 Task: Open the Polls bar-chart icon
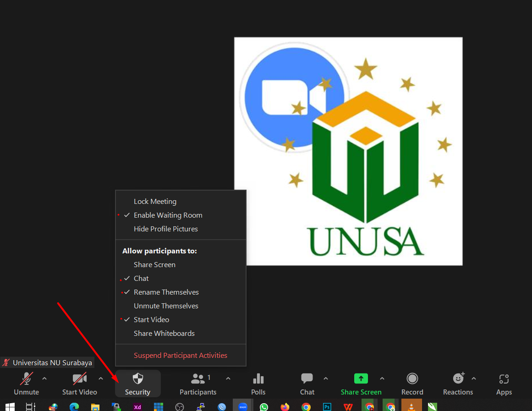[x=258, y=378]
